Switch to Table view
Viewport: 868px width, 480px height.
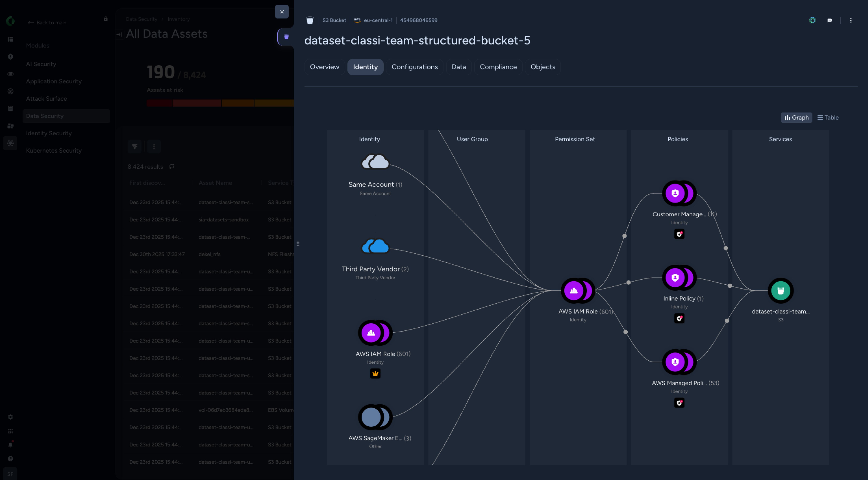click(828, 117)
